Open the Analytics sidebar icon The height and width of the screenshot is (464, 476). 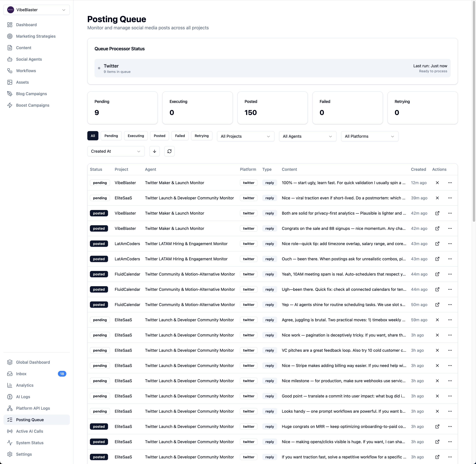10,385
